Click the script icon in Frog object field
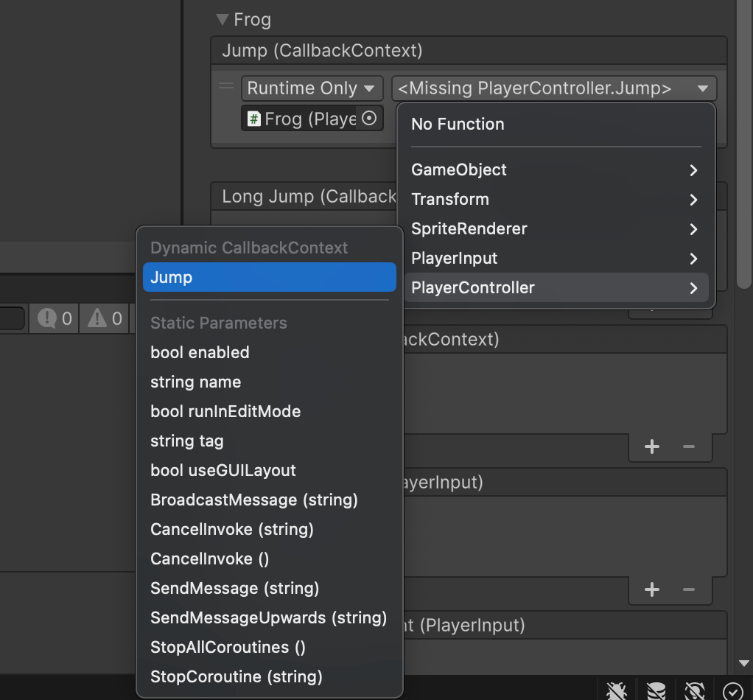The height and width of the screenshot is (700, 753). tap(254, 119)
